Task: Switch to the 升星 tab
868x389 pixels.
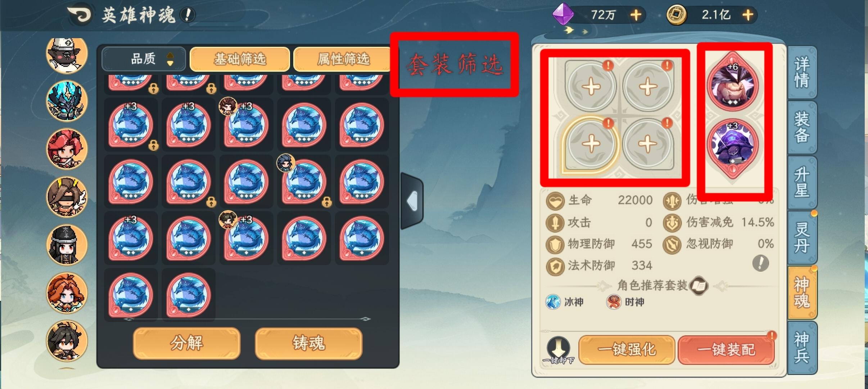Action: point(802,183)
